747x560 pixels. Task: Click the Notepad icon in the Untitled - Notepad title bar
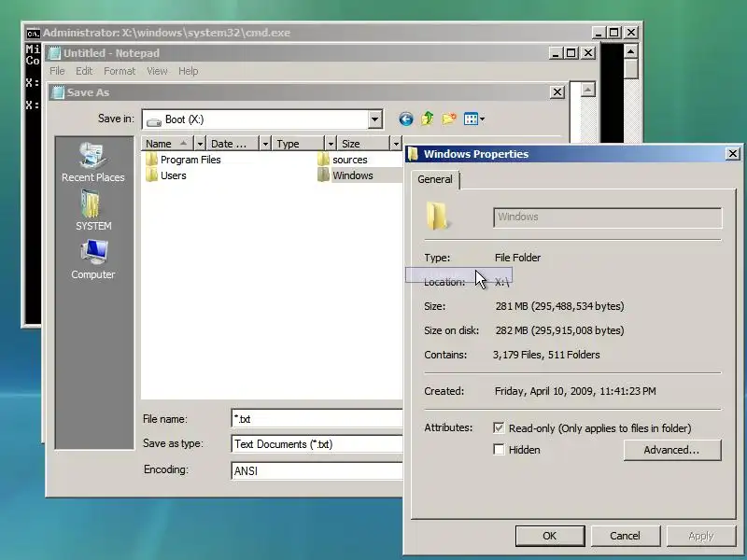[54, 53]
